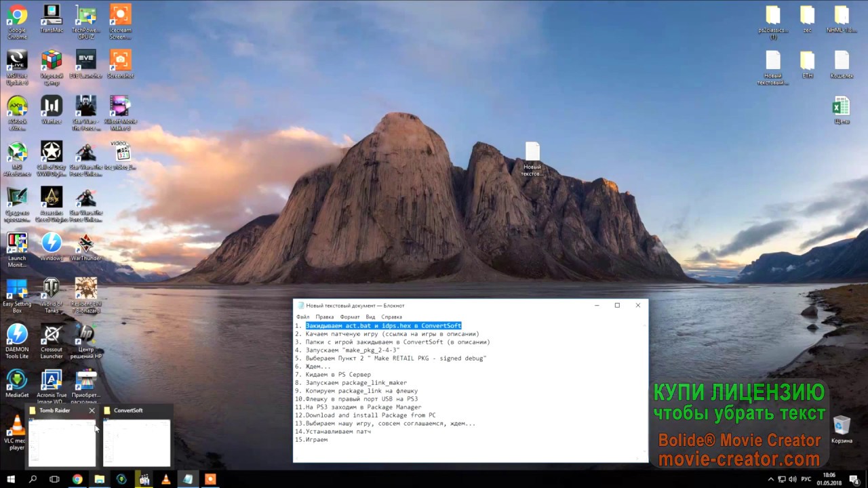This screenshot has width=868, height=488.
Task: Open Вид menu in Notepad
Action: 370,317
